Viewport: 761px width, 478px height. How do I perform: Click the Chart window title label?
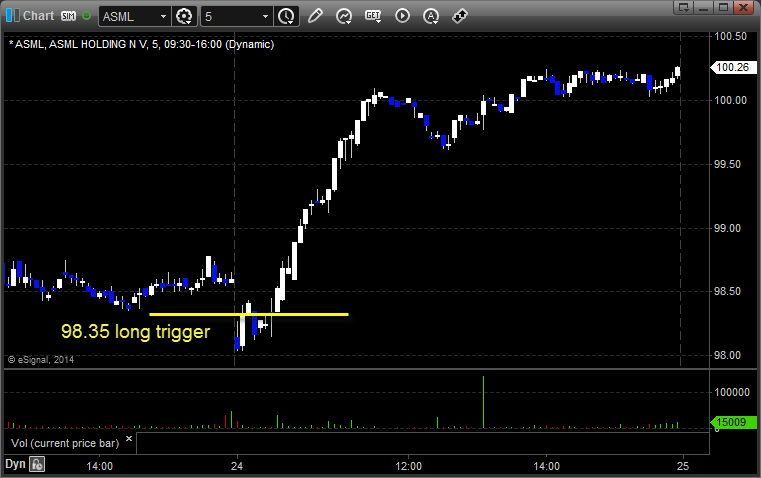coord(39,16)
